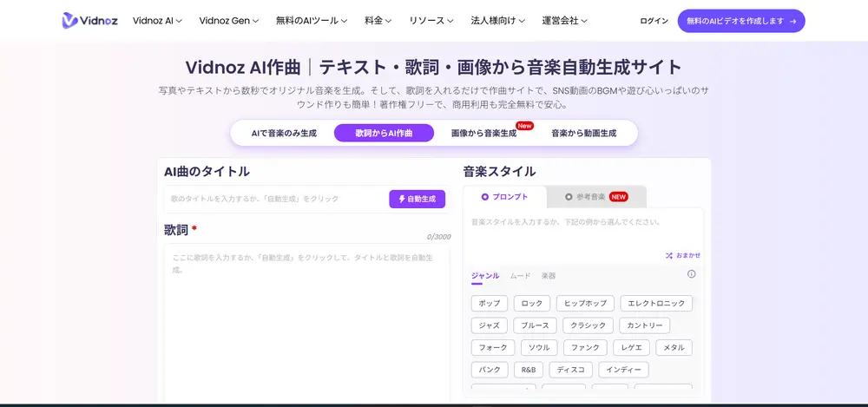The image size is (868, 407).
Task: Choose the ポップ genre tag
Action: click(x=490, y=304)
